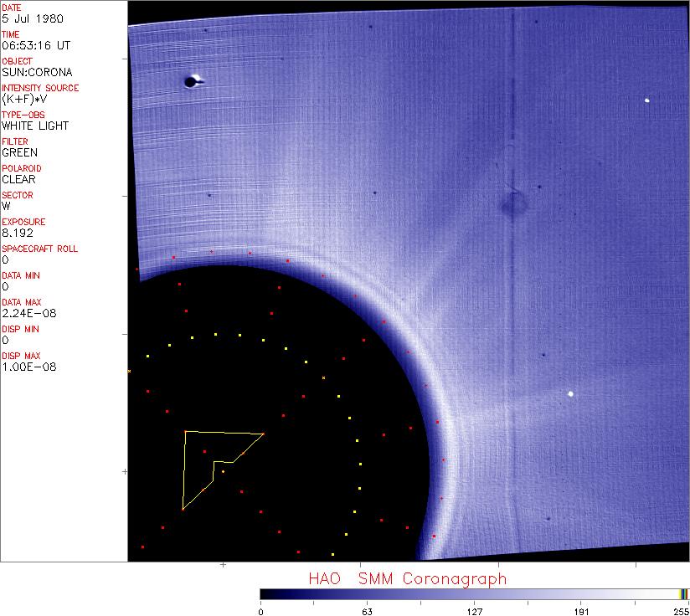Select the WHITE LIGHT observation type
This screenshot has height=616, width=690.
pyautogui.click(x=35, y=126)
